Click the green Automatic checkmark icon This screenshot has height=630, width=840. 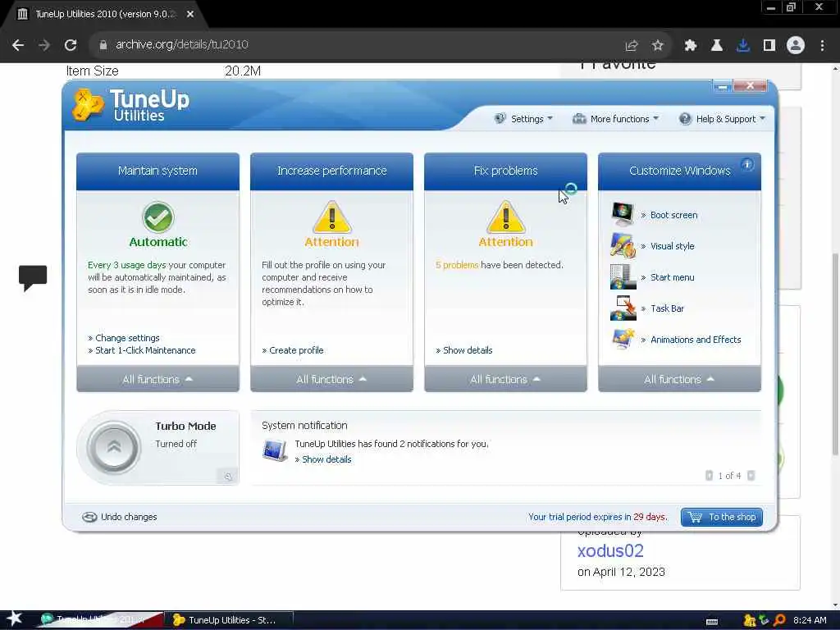click(158, 217)
